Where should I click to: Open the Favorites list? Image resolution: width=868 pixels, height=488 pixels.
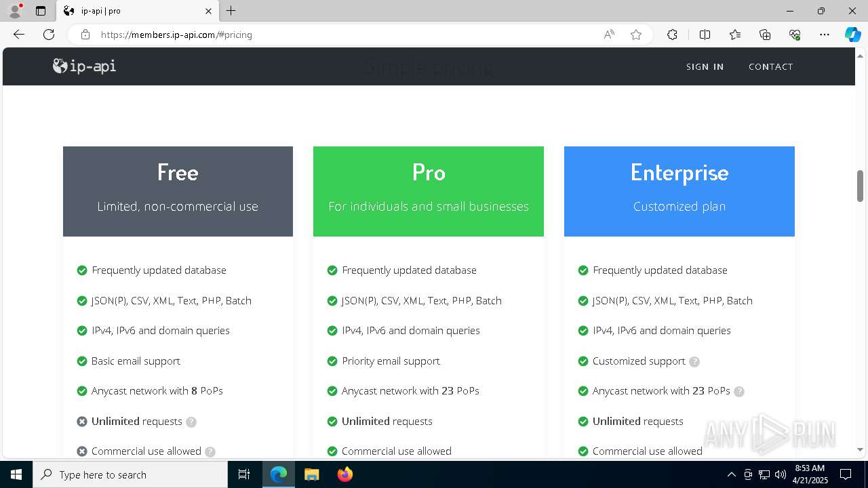coord(735,35)
